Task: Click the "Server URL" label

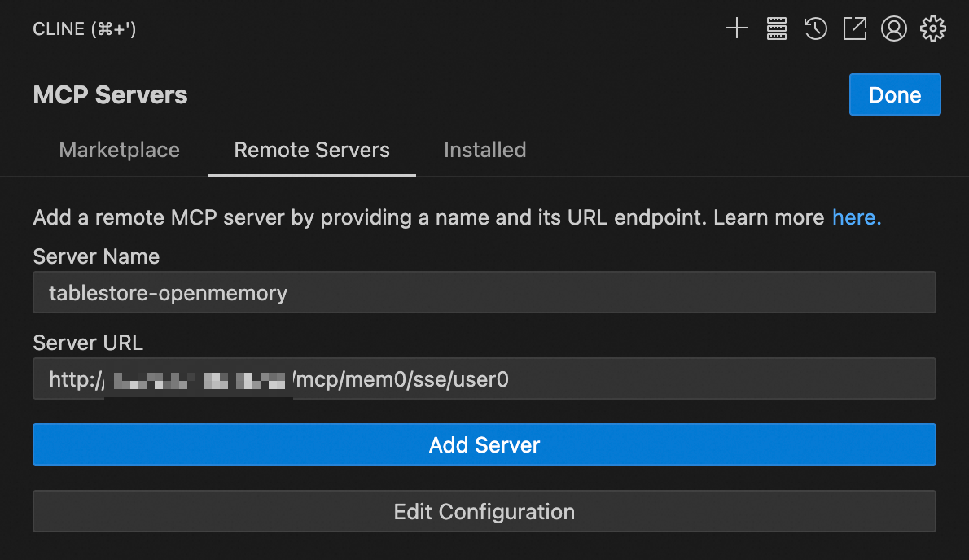Action: (x=88, y=343)
